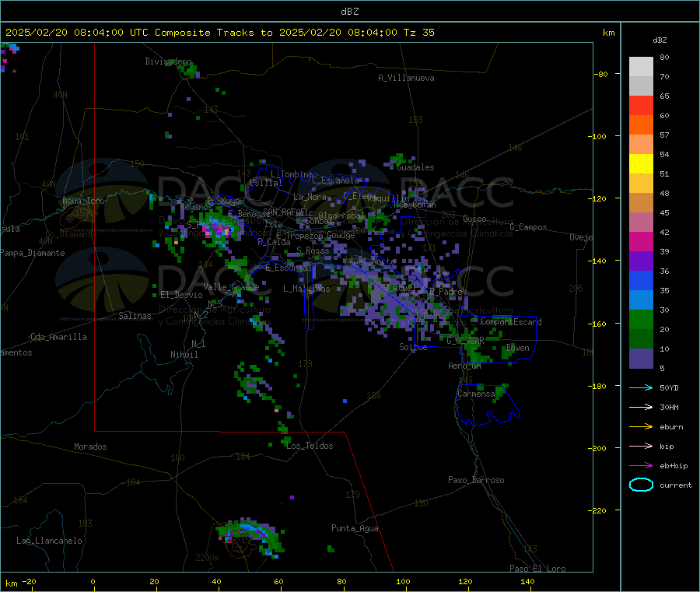
Task: Click the SAN_RAFAEL city label
Action: (x=285, y=212)
